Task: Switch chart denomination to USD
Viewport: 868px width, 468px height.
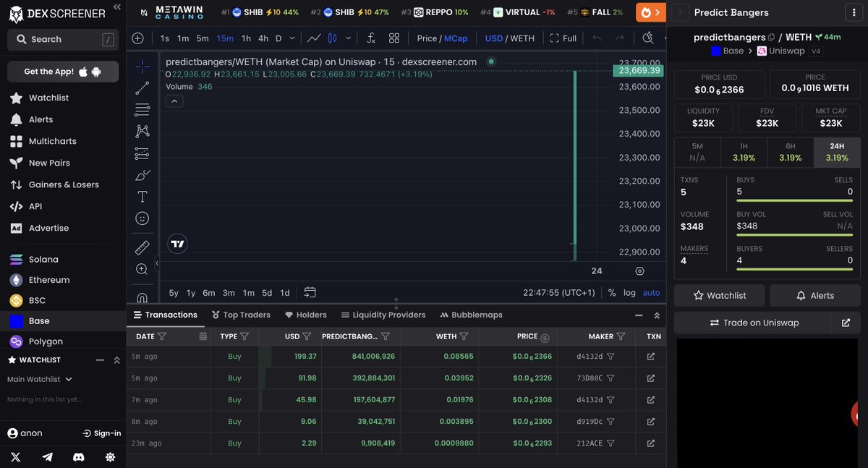Action: [x=494, y=38]
